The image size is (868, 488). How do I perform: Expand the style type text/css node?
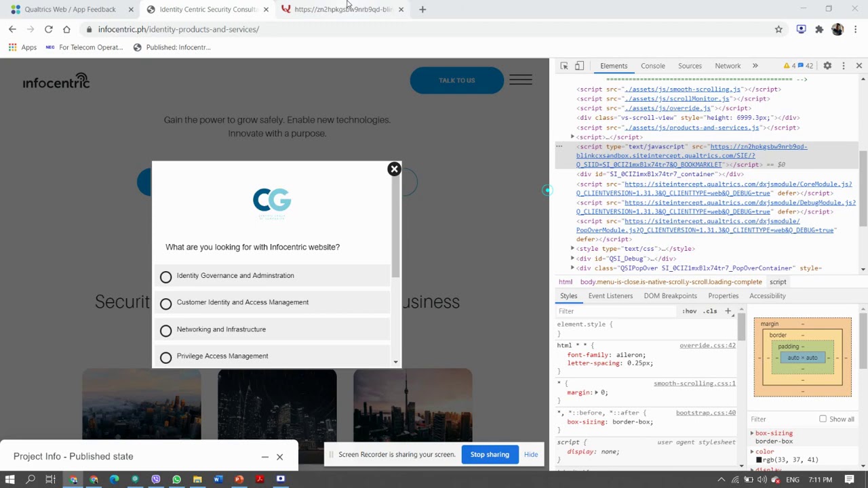(572, 249)
